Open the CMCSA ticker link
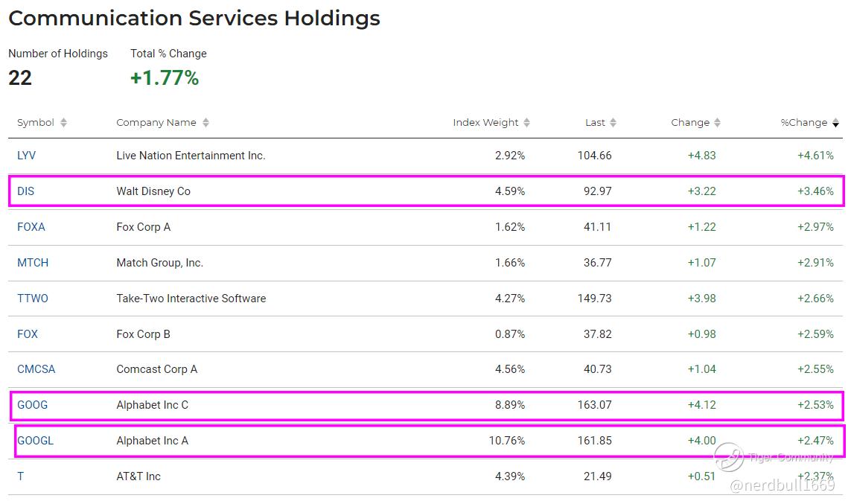Viewport: 851px width, 504px height. (x=36, y=369)
